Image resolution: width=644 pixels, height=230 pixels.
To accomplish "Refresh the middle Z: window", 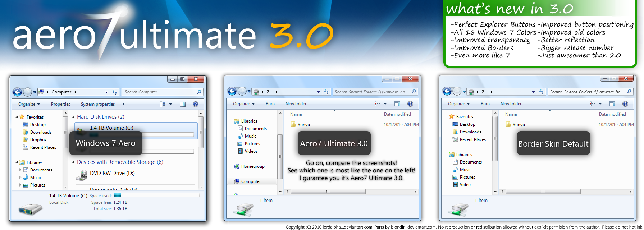I will point(326,92).
